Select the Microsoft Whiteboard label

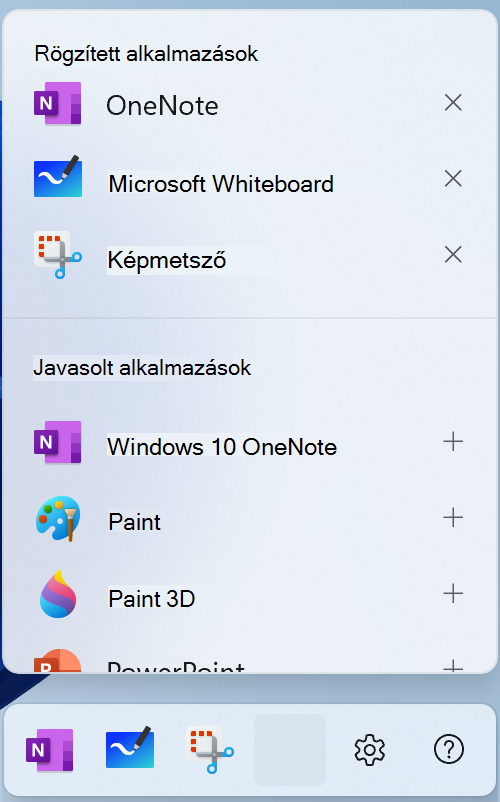[x=221, y=184]
